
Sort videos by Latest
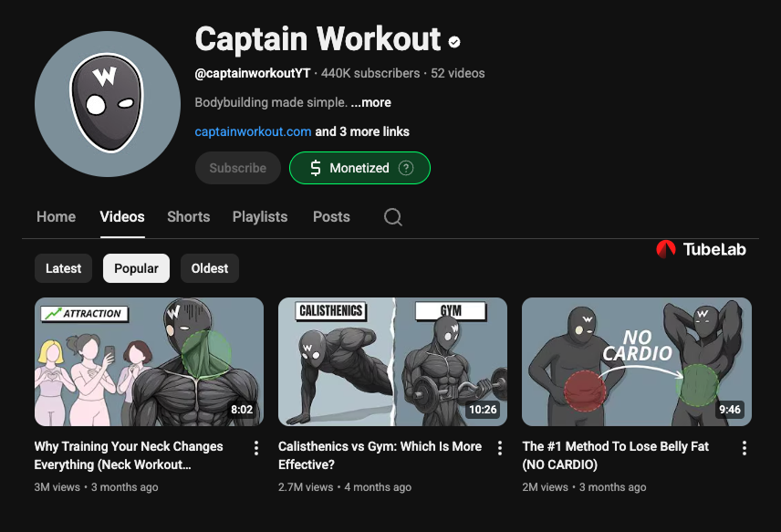[63, 268]
